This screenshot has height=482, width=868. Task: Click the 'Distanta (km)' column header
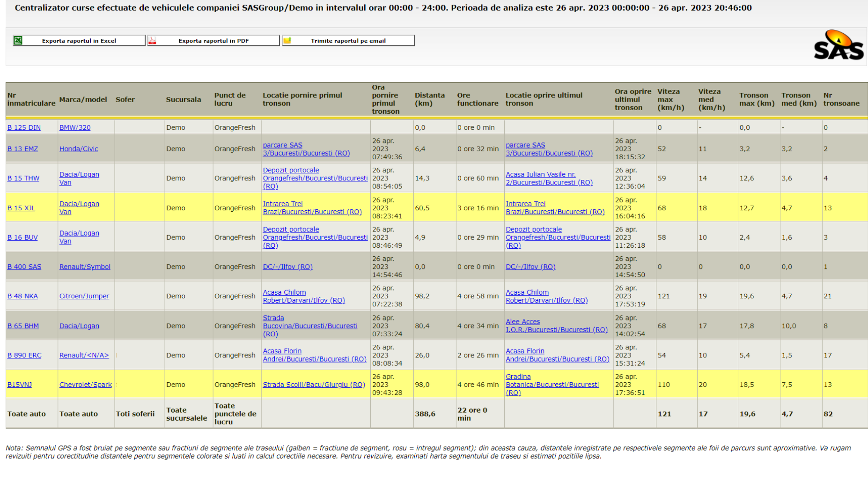click(x=429, y=99)
